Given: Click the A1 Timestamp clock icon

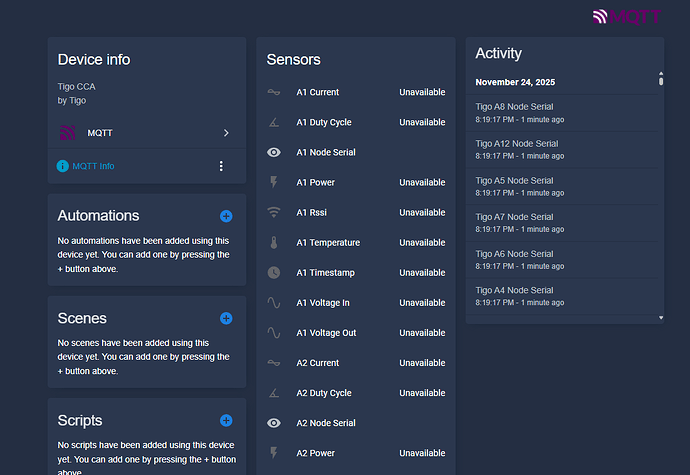Looking at the screenshot, I should tap(274, 273).
